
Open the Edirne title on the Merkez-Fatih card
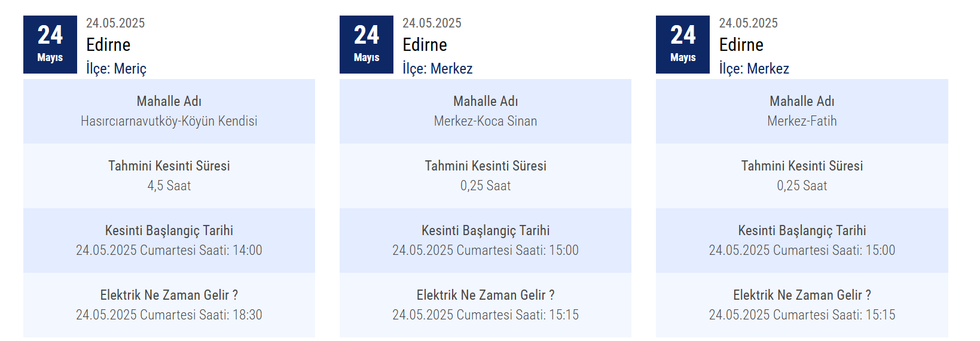741,45
